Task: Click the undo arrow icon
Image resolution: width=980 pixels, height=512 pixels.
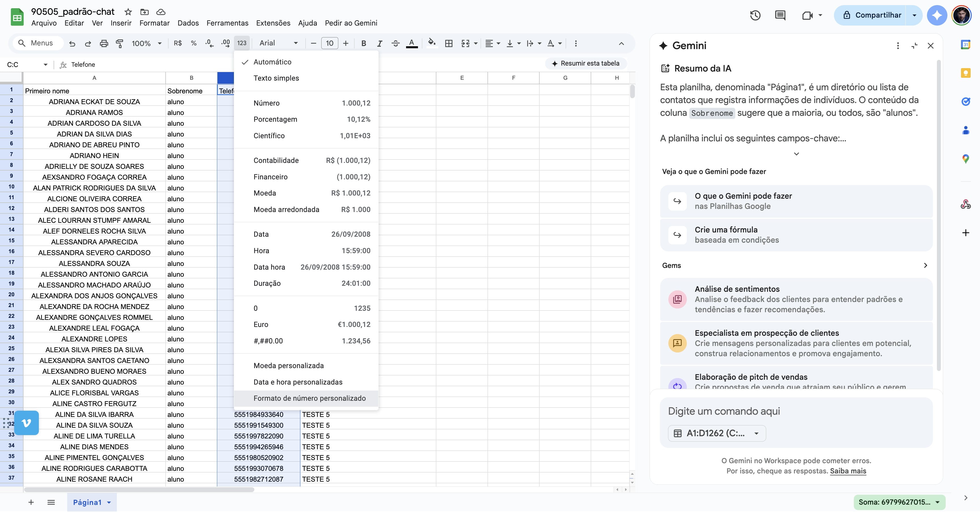Action: pos(72,43)
